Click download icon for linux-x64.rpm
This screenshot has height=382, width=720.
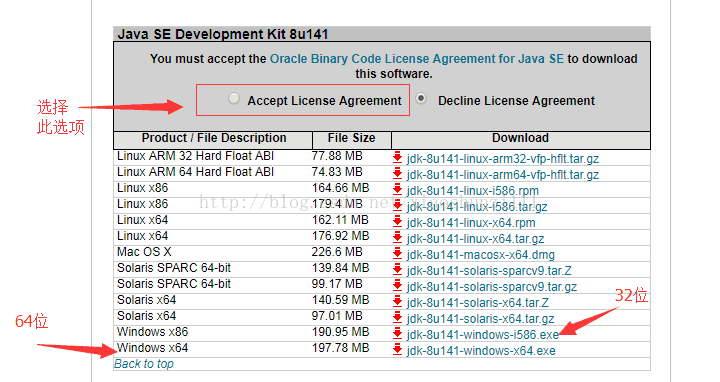tap(398, 222)
